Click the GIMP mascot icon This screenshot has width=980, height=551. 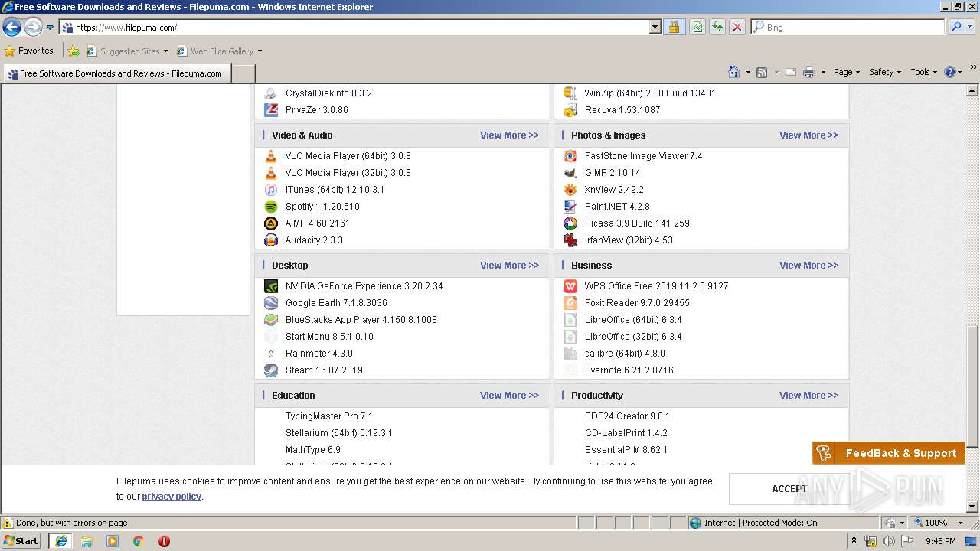point(570,173)
